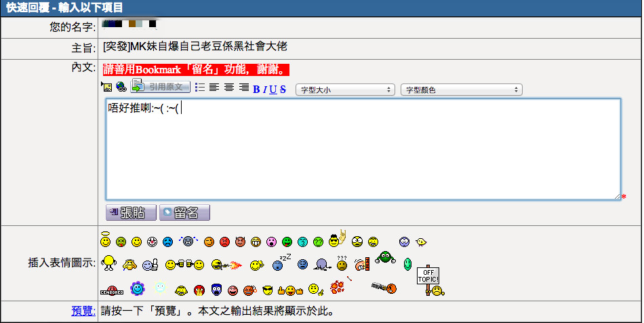
Task: Click the 留名 bookmark button
Action: [184, 212]
